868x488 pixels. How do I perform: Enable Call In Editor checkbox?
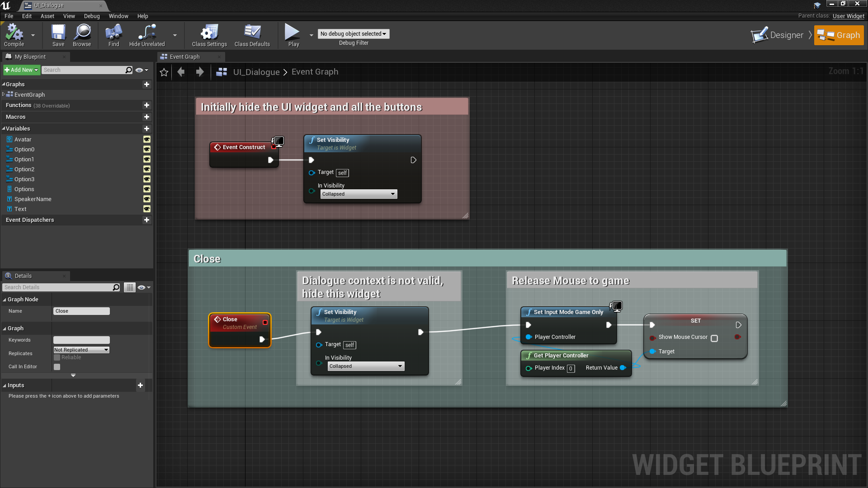tap(57, 367)
